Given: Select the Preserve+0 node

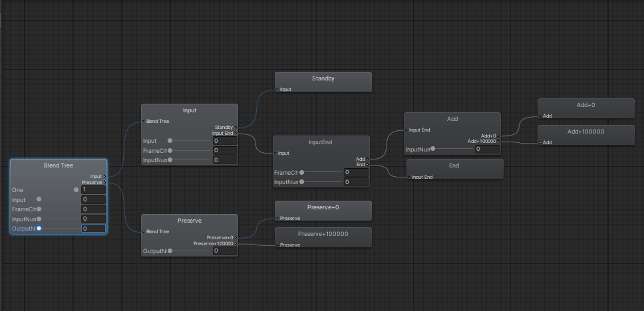Looking at the screenshot, I should [323, 207].
